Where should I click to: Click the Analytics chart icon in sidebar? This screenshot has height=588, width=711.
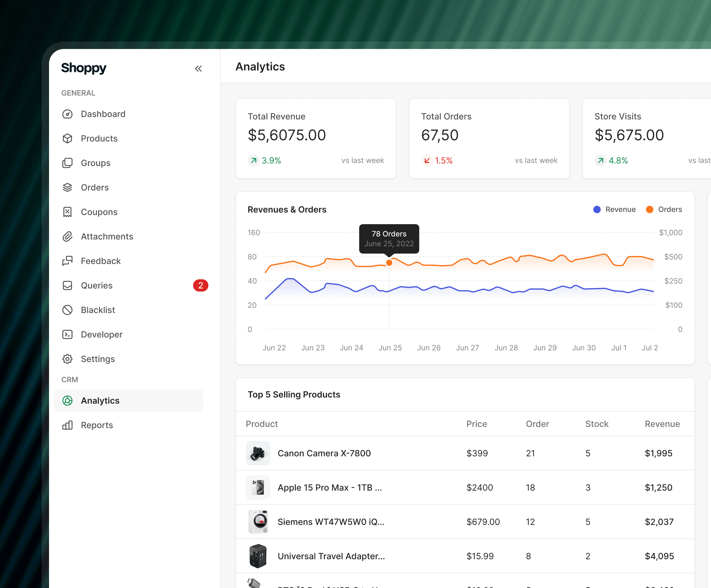(x=67, y=401)
